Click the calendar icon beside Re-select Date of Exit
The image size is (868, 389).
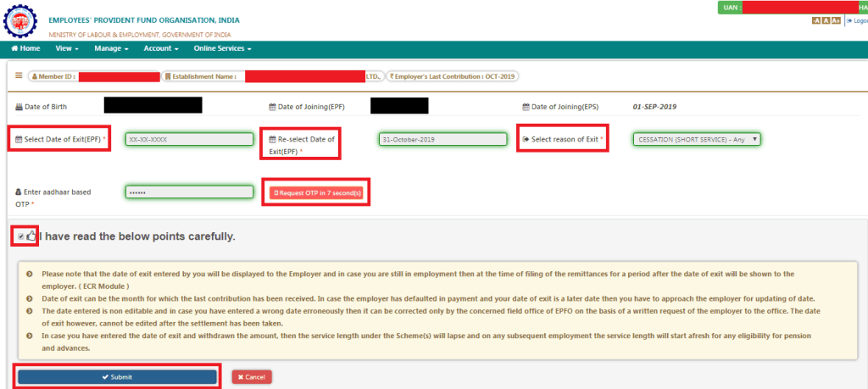[272, 140]
